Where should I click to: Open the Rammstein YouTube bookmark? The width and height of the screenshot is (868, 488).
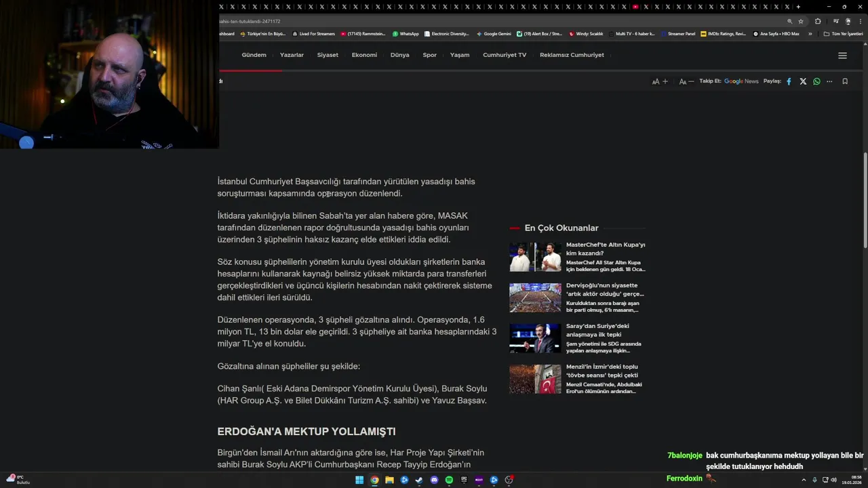[x=363, y=33]
